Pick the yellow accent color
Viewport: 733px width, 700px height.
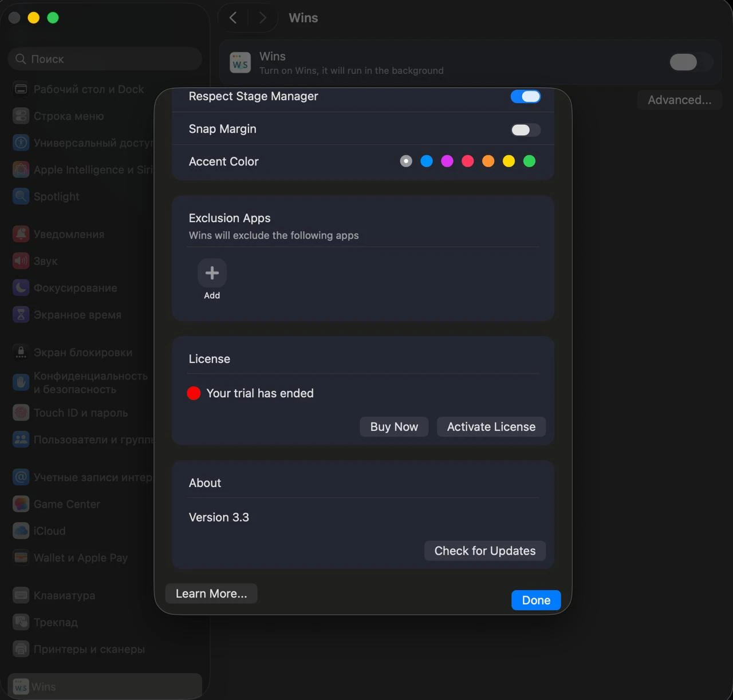(509, 161)
